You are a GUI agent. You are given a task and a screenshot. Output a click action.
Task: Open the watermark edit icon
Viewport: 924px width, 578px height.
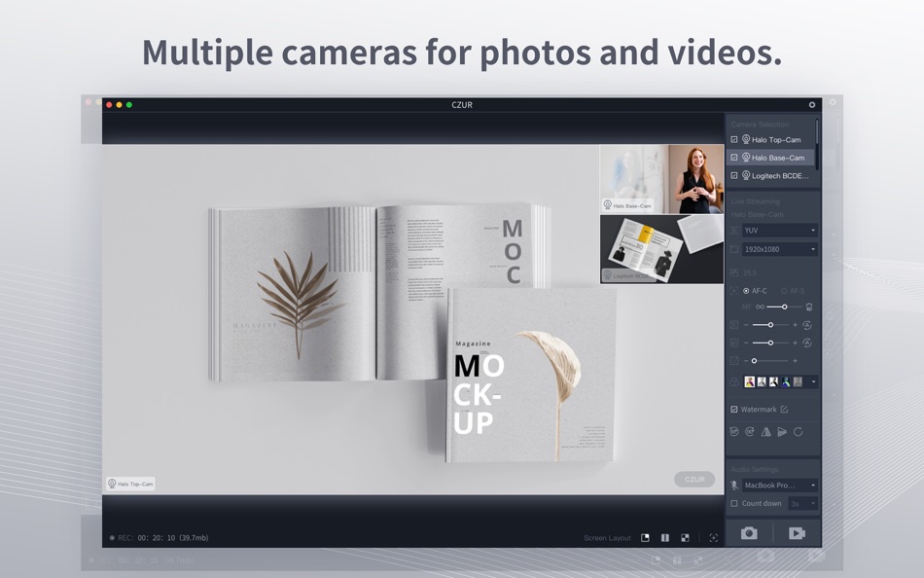pos(783,410)
